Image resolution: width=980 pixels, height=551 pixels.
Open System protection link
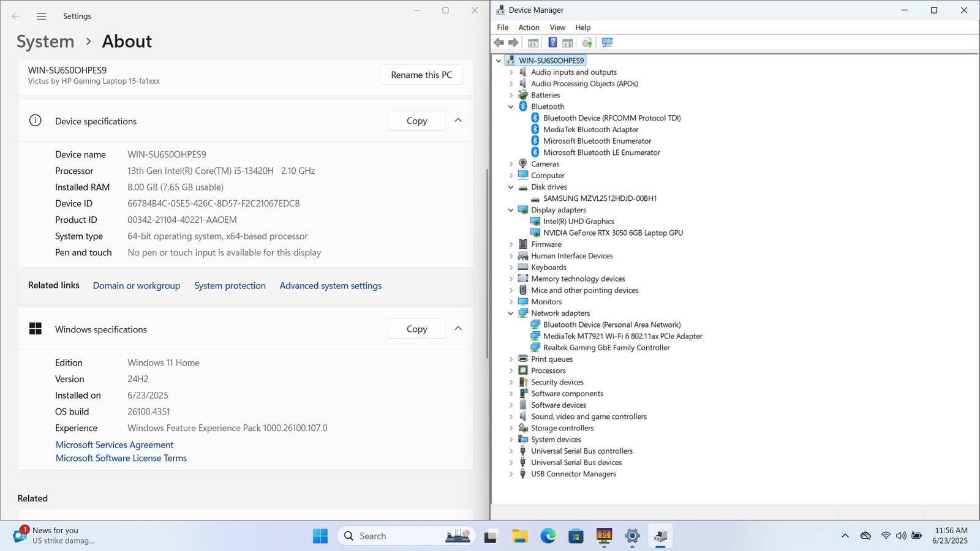[230, 286]
